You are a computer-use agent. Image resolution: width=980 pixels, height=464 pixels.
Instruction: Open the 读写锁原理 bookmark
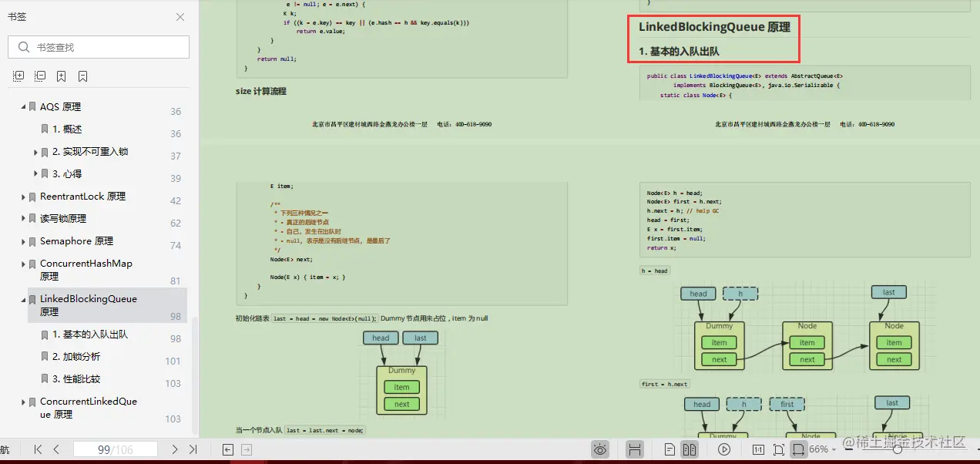(63, 219)
